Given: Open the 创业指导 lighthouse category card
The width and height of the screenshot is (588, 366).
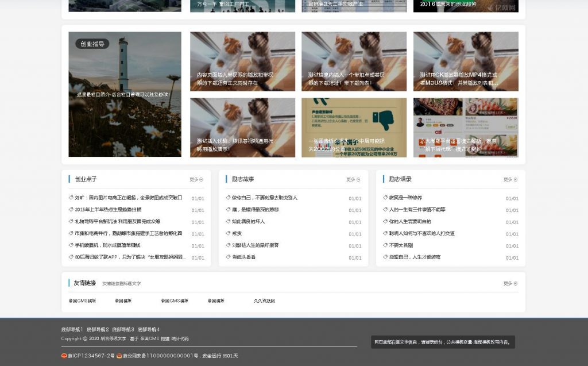Looking at the screenshot, I should 125,94.
